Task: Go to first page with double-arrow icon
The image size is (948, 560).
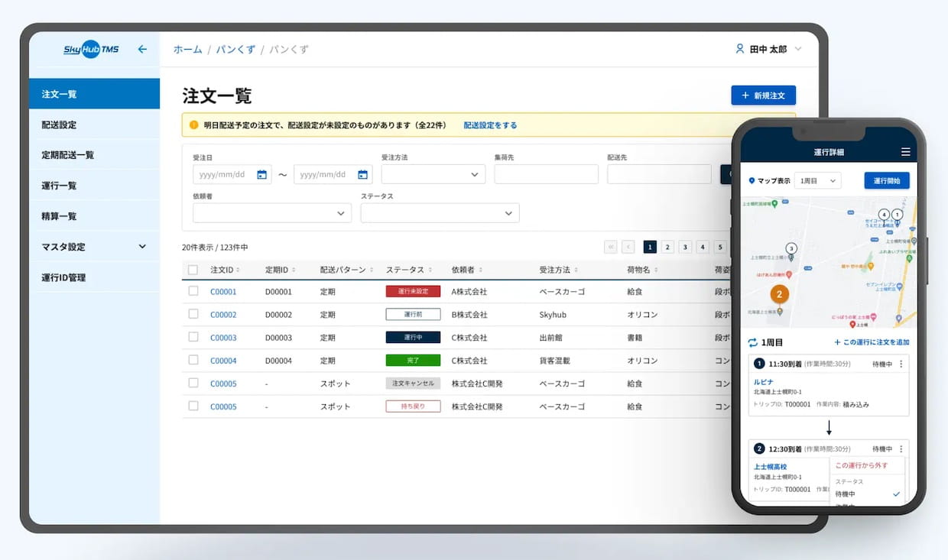Action: coord(611,247)
